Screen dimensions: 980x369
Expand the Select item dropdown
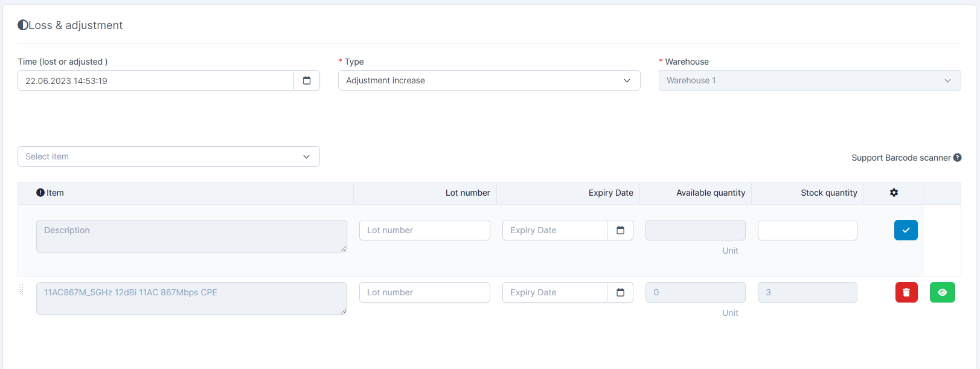[x=168, y=156]
